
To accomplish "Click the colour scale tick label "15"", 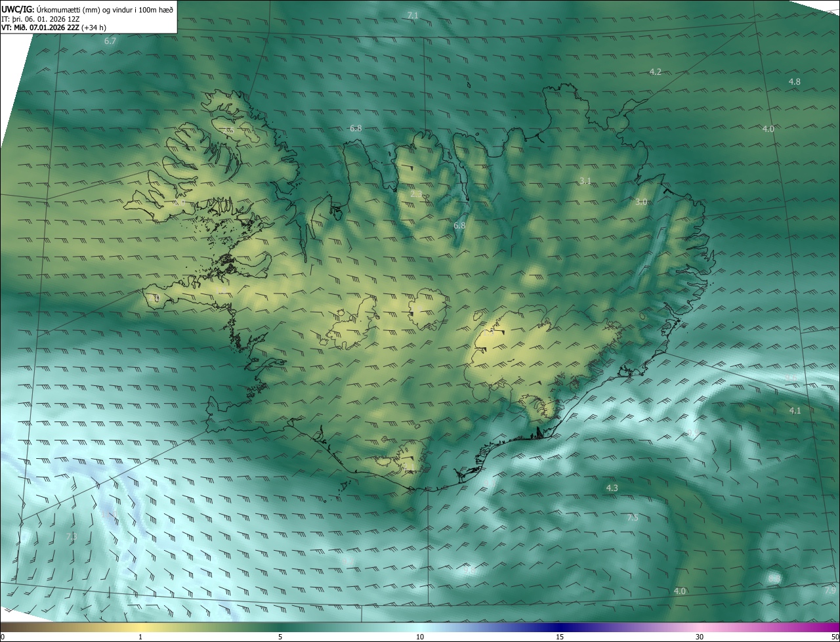I will coord(560,637).
